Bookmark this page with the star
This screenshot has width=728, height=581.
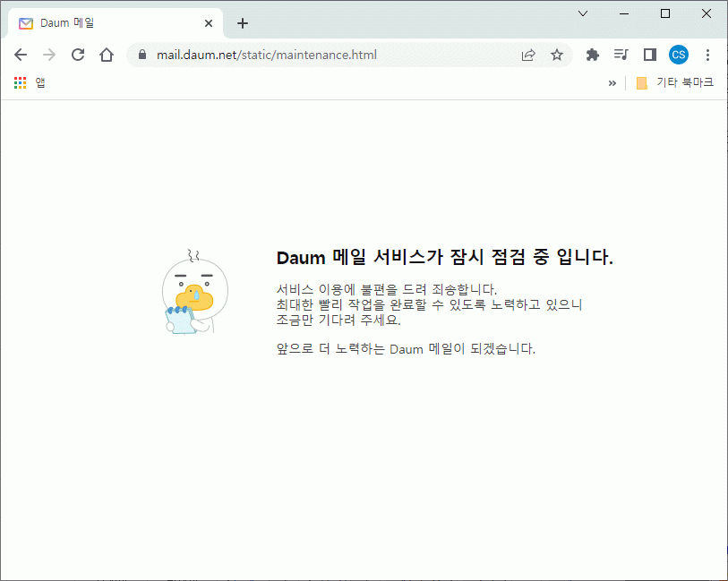pos(557,55)
